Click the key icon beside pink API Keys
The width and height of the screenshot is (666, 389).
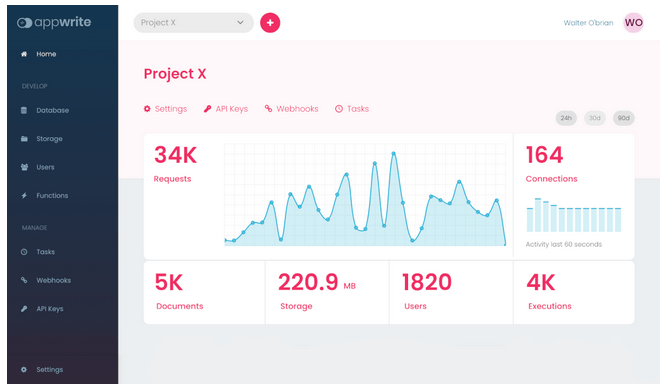207,109
